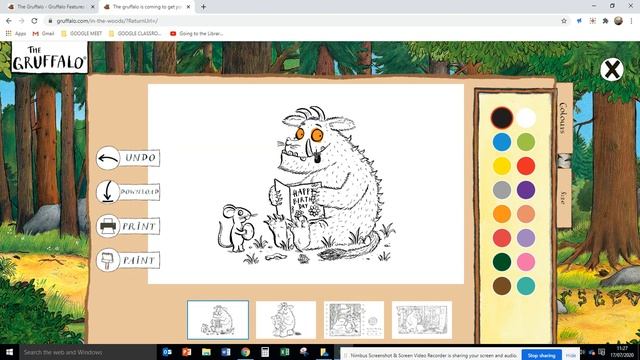Screen dimensions: 640x360
Task: Pick the peach colour swatch
Action: tap(526, 214)
